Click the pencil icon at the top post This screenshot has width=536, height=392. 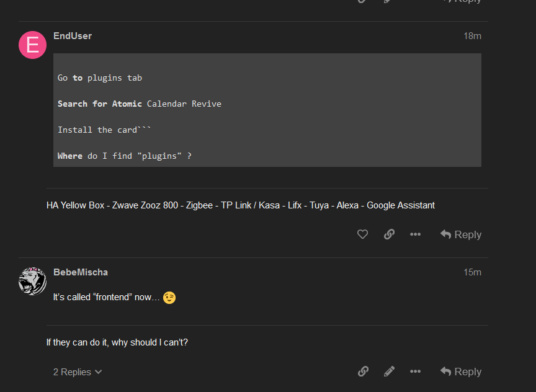(388, 2)
